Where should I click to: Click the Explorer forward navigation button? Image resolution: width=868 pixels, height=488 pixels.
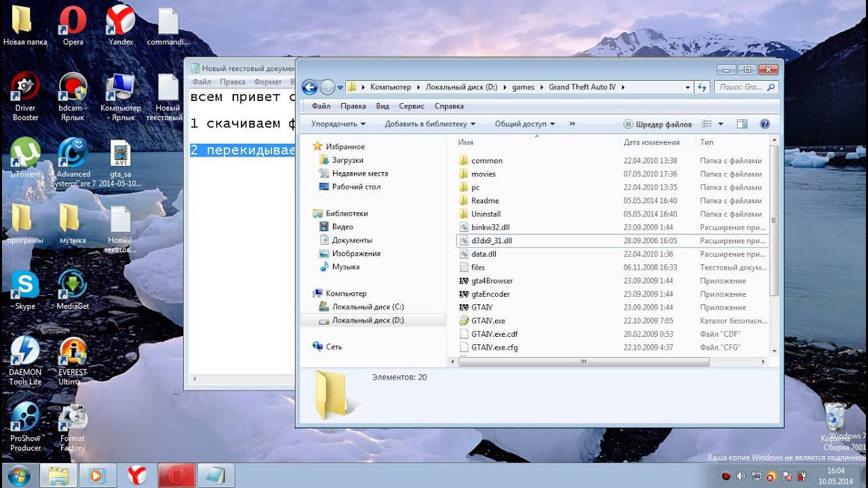pyautogui.click(x=328, y=87)
